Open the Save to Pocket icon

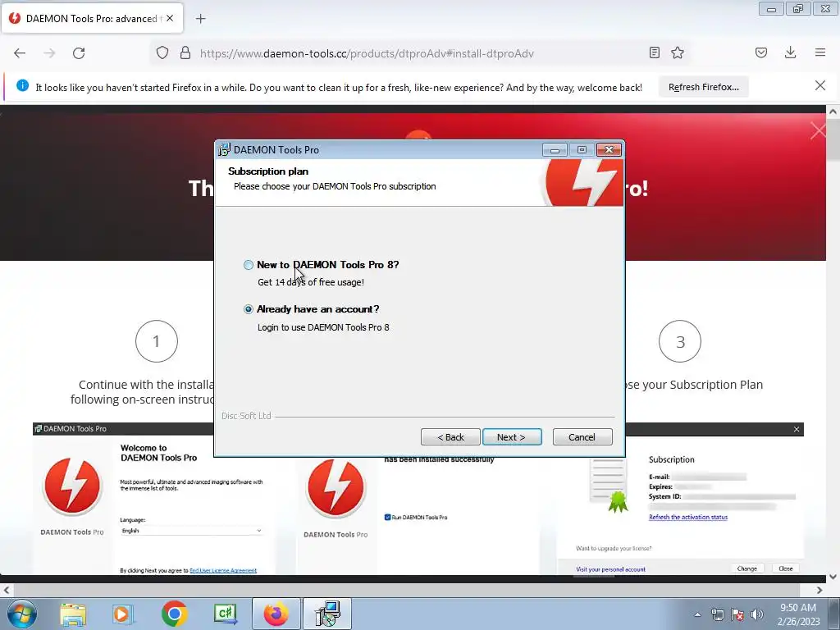760,52
